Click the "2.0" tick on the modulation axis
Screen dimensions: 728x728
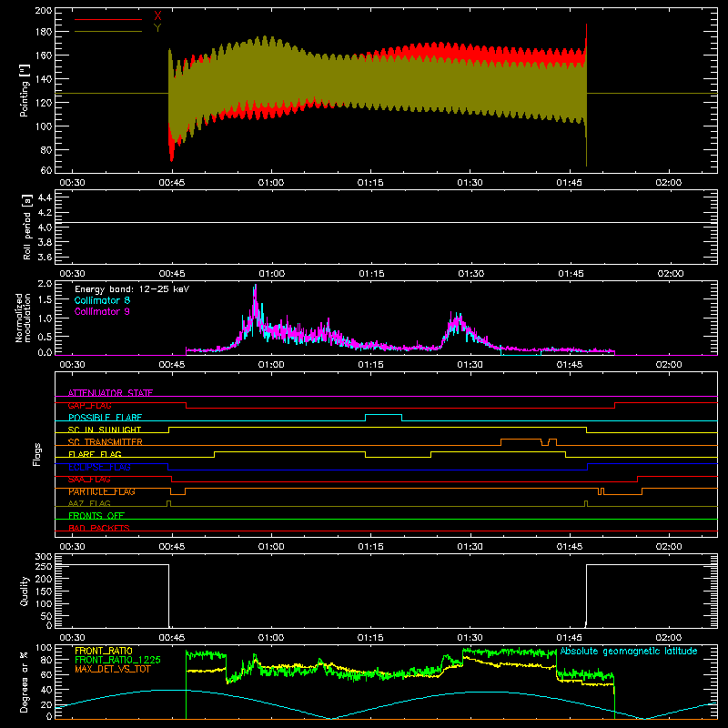(45, 284)
